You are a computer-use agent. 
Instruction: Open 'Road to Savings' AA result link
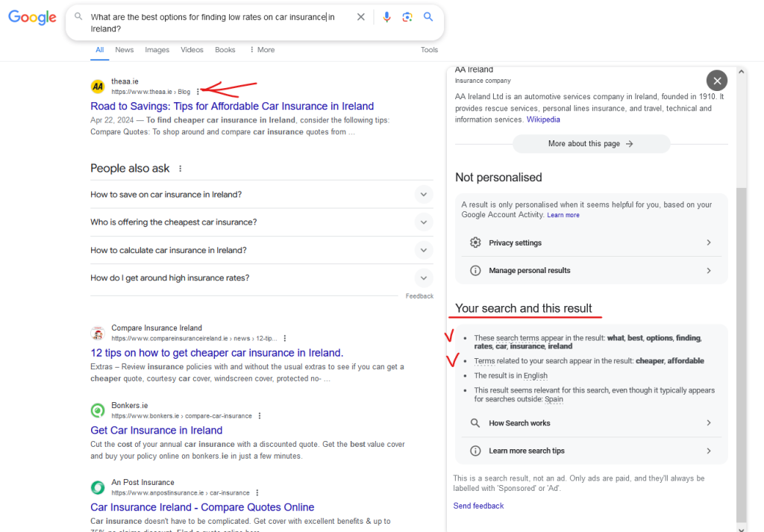click(x=232, y=106)
